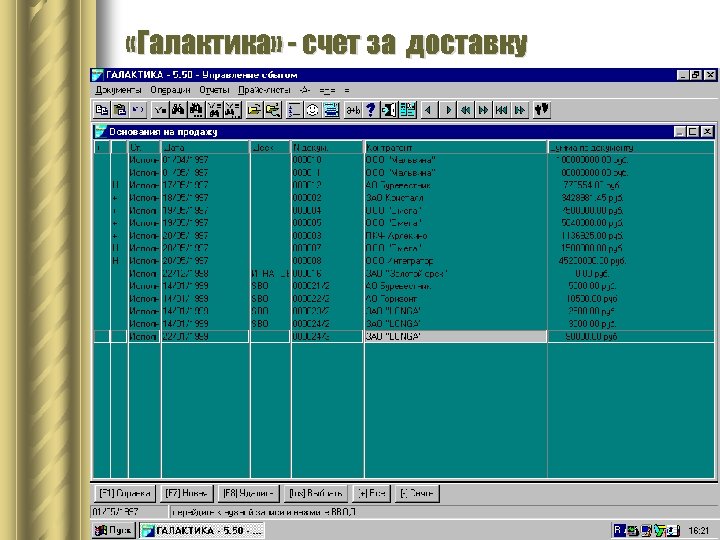Click the blue R icon in system tray
The height and width of the screenshot is (540, 720).
tap(618, 530)
